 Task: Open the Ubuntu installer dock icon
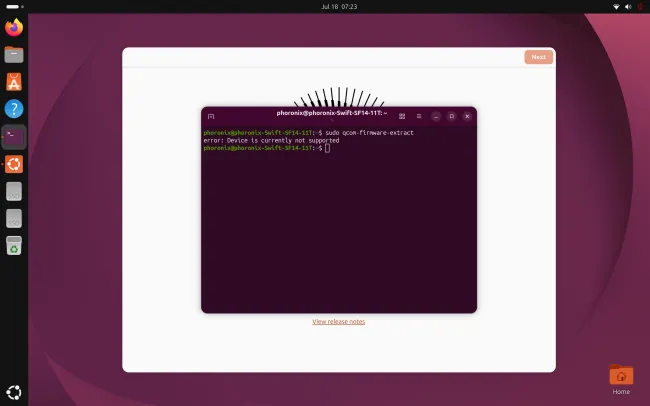[14, 164]
